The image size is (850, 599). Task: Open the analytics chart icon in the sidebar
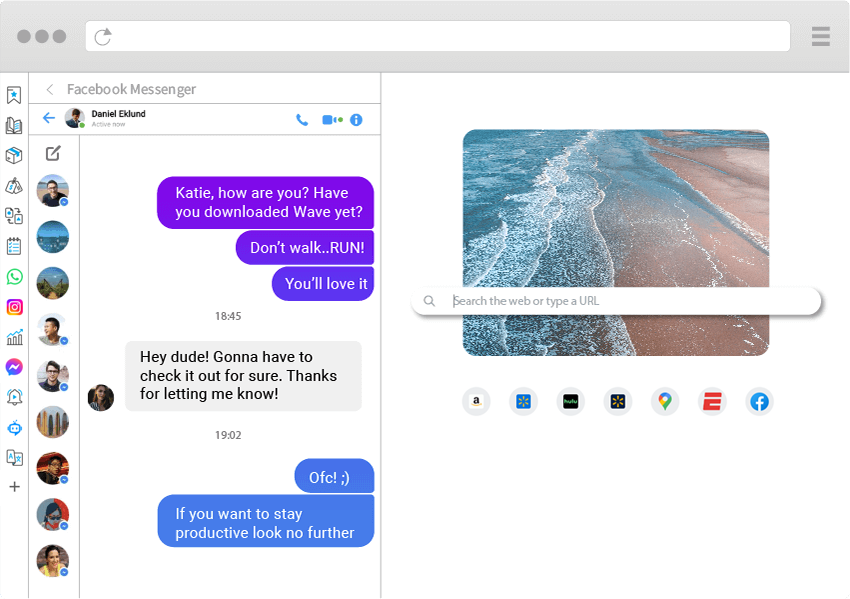pos(15,339)
